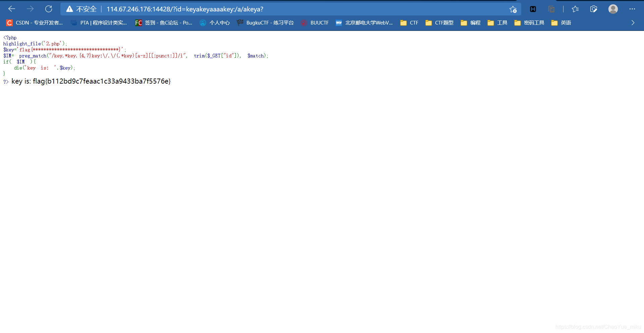The height and width of the screenshot is (333, 644).
Task: Launch the Web Capture screenshot tool
Action: 594,9
